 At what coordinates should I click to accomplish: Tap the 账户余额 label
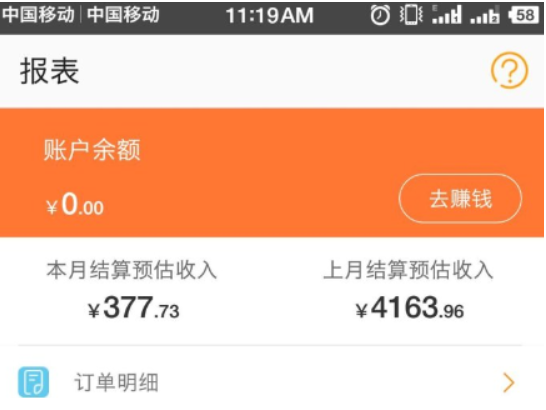(92, 150)
